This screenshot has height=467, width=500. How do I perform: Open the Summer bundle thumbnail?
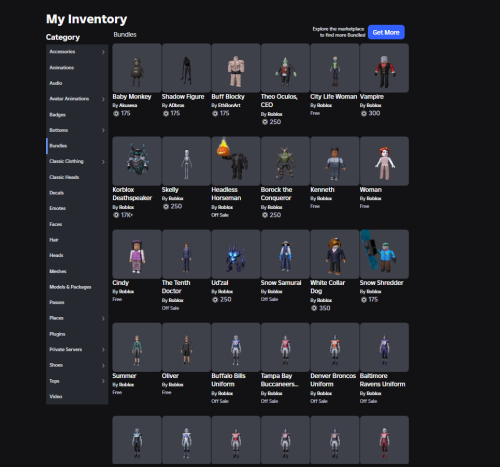[x=137, y=347]
